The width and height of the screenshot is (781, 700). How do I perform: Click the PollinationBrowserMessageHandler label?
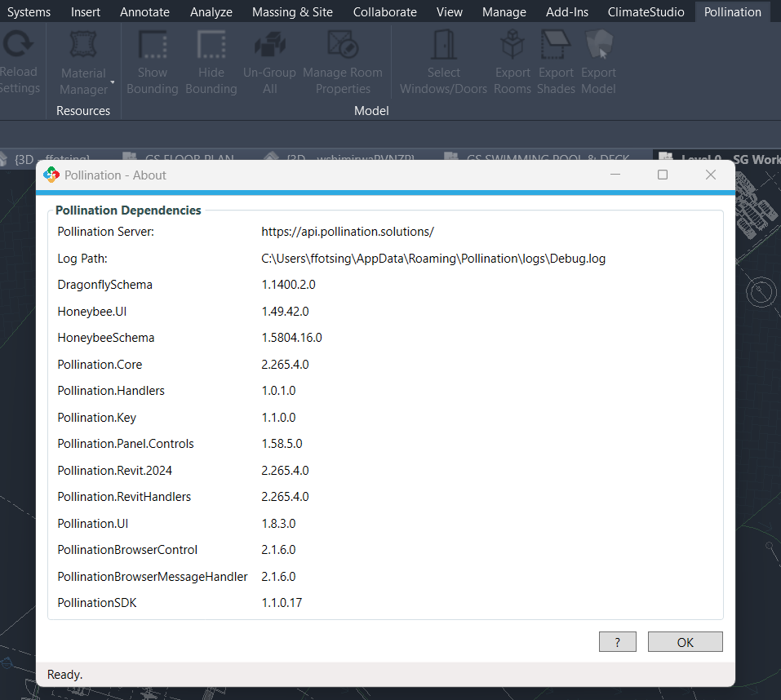[153, 577]
